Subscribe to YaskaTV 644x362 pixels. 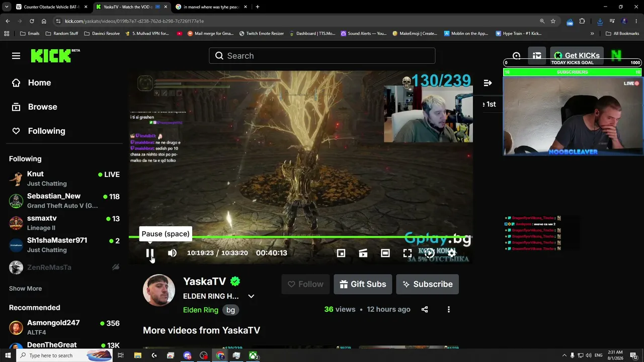[x=427, y=284]
